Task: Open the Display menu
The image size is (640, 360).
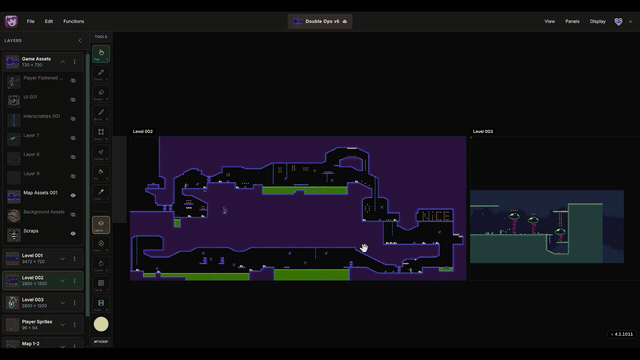Action: coord(598,21)
